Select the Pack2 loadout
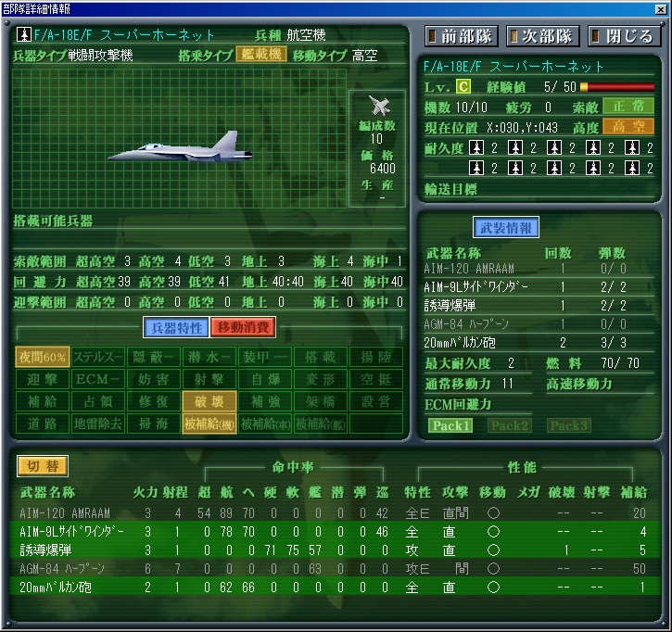 (510, 425)
